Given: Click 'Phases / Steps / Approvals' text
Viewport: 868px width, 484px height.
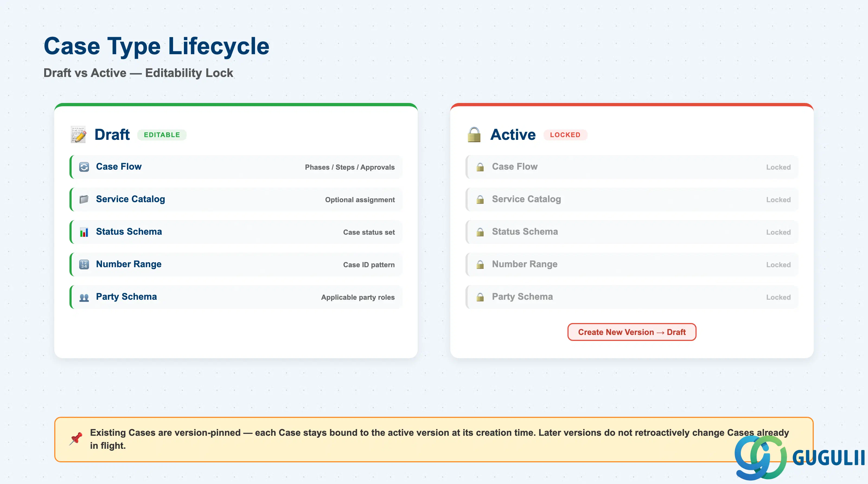Looking at the screenshot, I should click(350, 167).
